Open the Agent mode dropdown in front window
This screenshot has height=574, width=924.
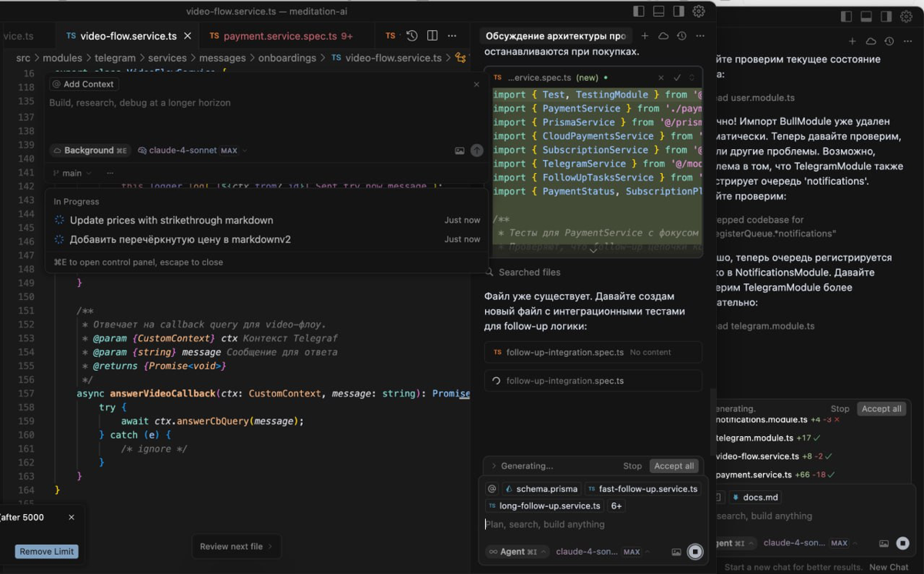(x=517, y=552)
